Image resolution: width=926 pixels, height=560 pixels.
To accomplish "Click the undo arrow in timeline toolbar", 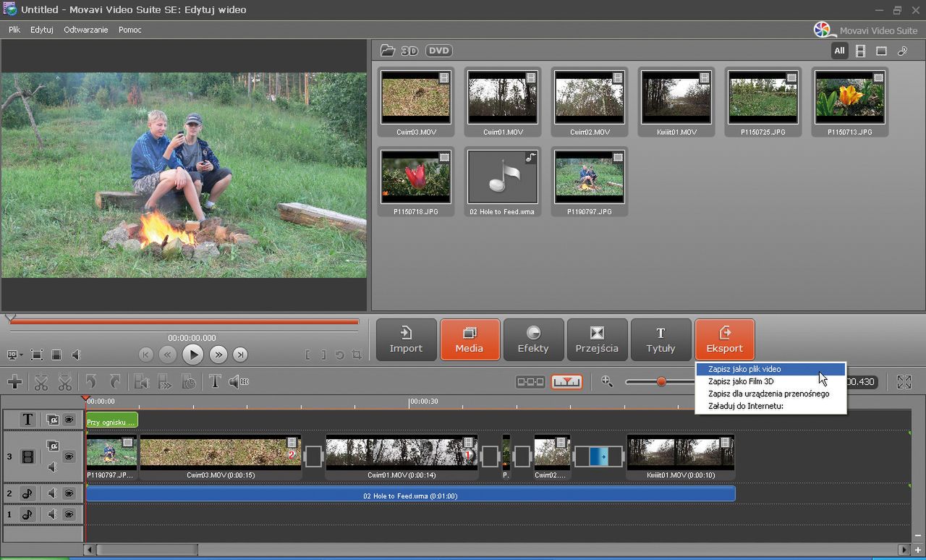I will point(92,382).
